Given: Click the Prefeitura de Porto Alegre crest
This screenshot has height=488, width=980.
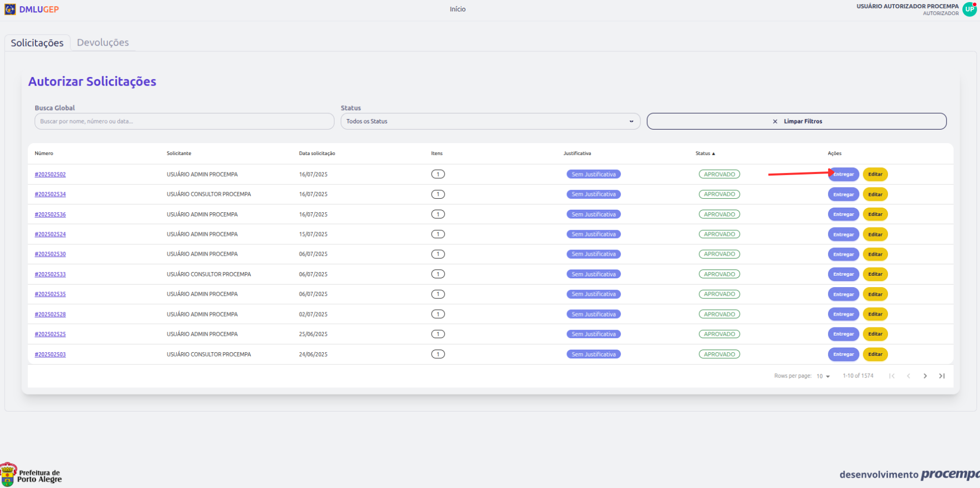Looking at the screenshot, I should pyautogui.click(x=8, y=475).
